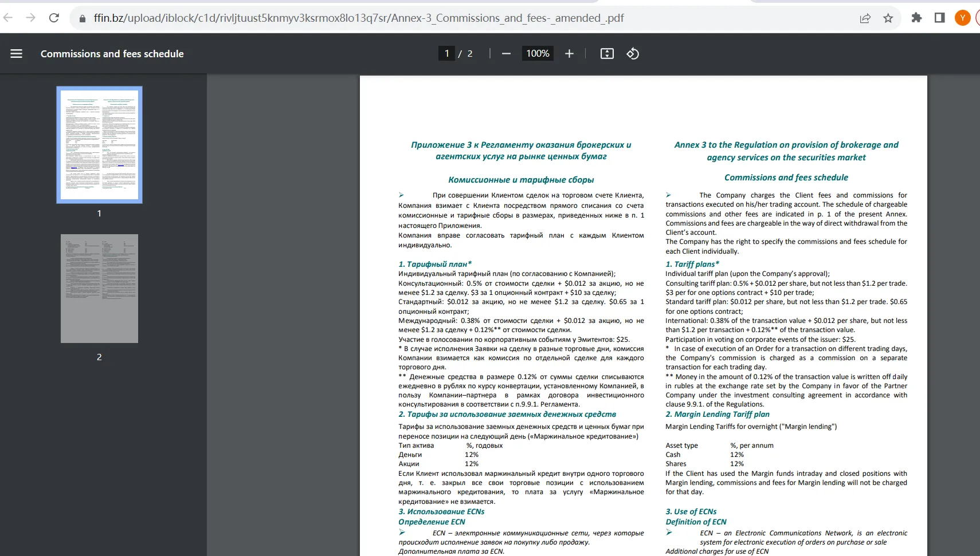The image size is (980, 556).
Task: Click the 'Комиссионные и тарифные сборы' title
Action: 521,180
